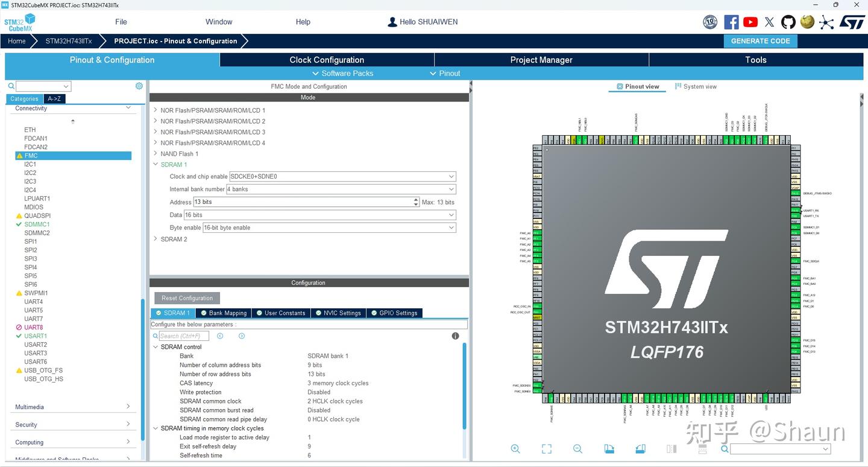Open the Project Manager tab
Screen dimensions: 868x467
[x=541, y=60]
